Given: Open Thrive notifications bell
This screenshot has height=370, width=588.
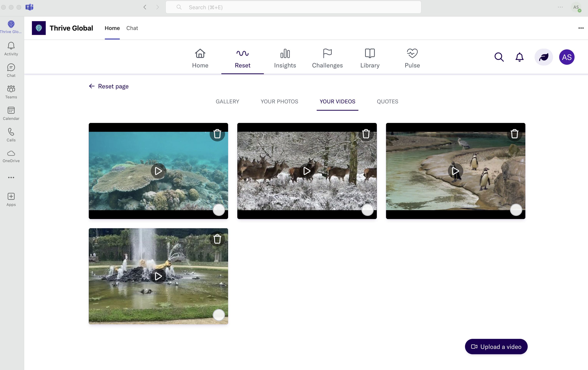Looking at the screenshot, I should click(519, 57).
